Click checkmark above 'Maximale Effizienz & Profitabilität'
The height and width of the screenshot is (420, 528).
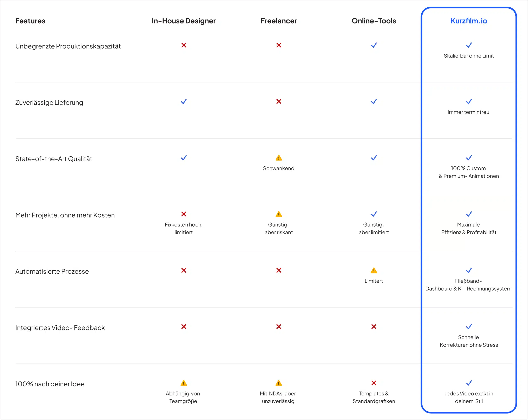point(469,214)
